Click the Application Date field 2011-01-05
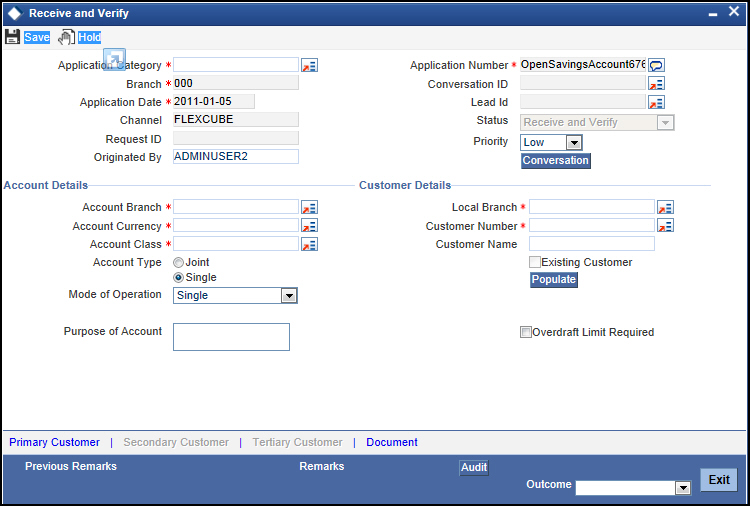750x506 pixels. 214,101
